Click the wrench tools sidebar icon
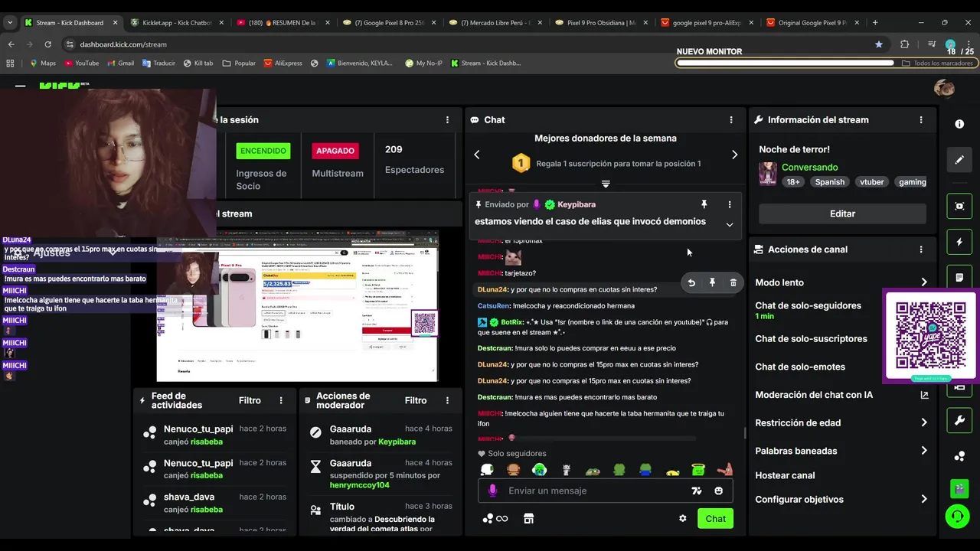980x551 pixels. 959,420
